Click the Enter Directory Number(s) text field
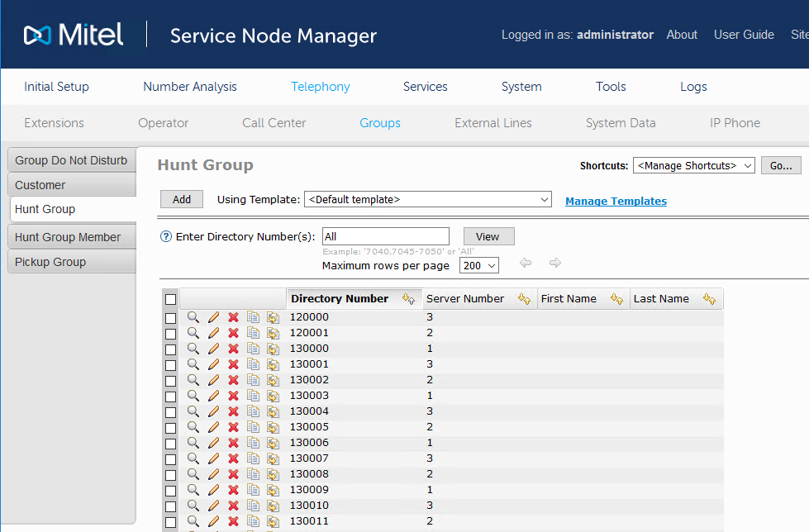Image resolution: width=809 pixels, height=532 pixels. (x=386, y=237)
